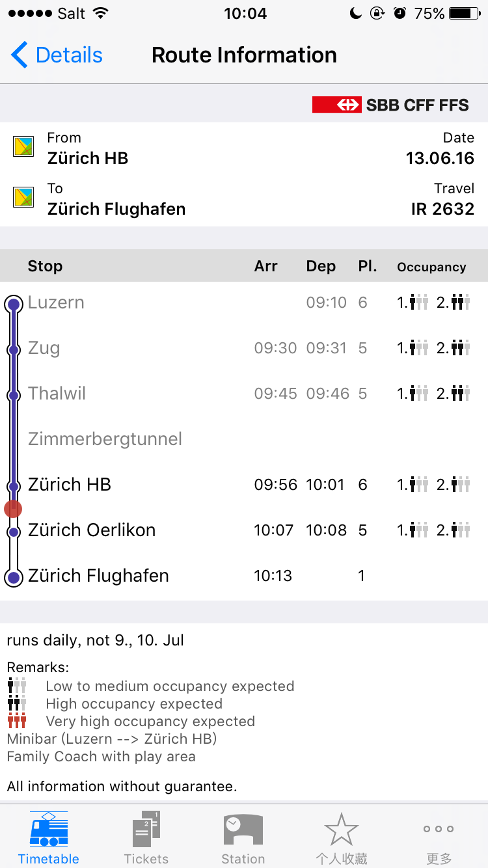
Task: Tap the SBB CFF FFS logo
Action: pos(390,105)
